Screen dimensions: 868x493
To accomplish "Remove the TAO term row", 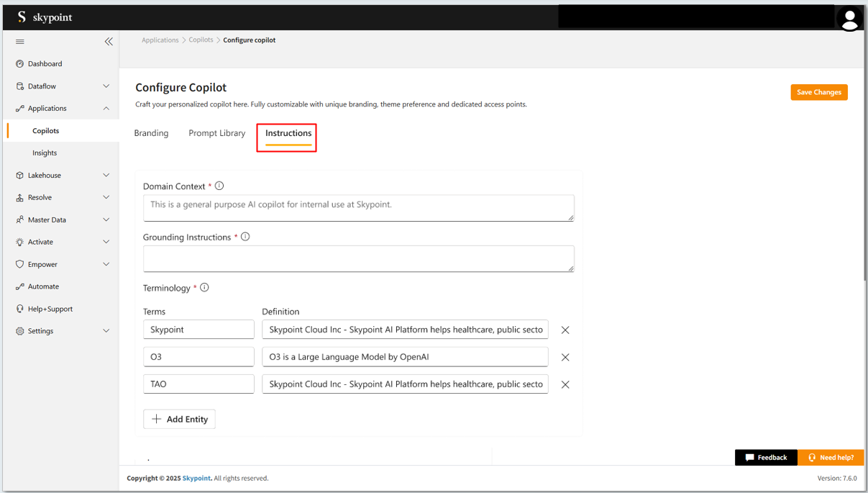I will [565, 384].
